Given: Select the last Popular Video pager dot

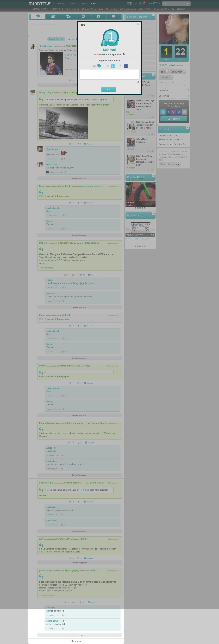Looking at the screenshot, I should (x=144, y=246).
